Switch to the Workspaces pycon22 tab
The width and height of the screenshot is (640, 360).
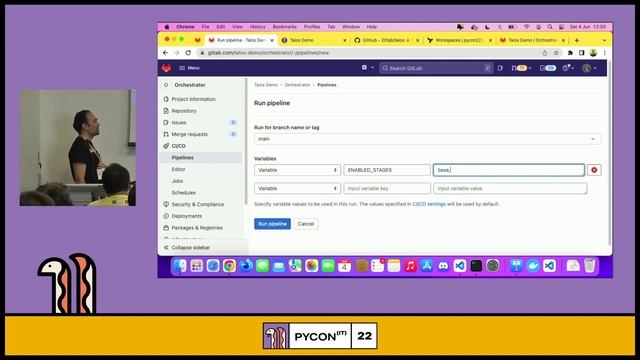click(459, 40)
